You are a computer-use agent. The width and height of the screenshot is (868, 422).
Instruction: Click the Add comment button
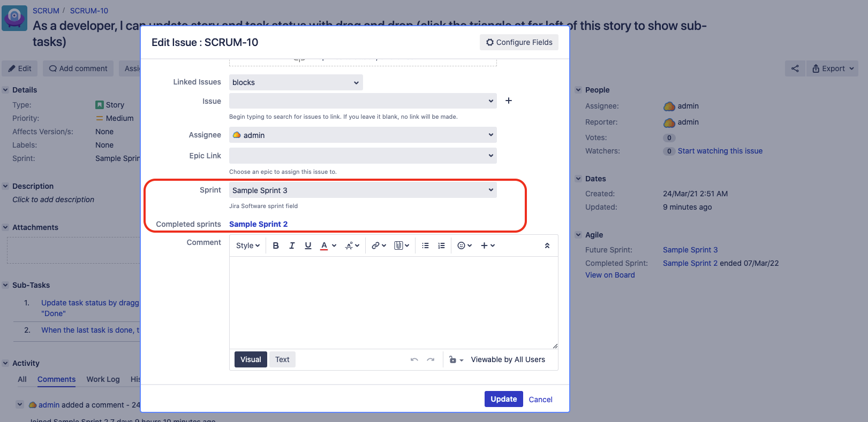coord(78,68)
